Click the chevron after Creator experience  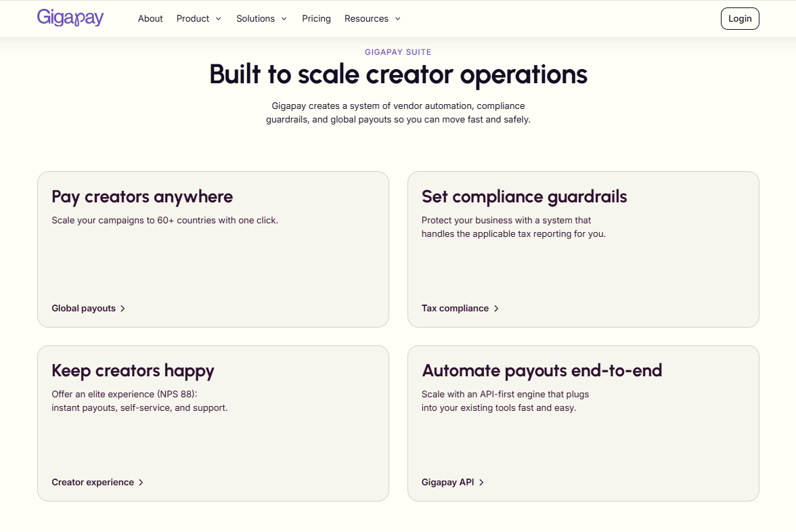pos(141,483)
